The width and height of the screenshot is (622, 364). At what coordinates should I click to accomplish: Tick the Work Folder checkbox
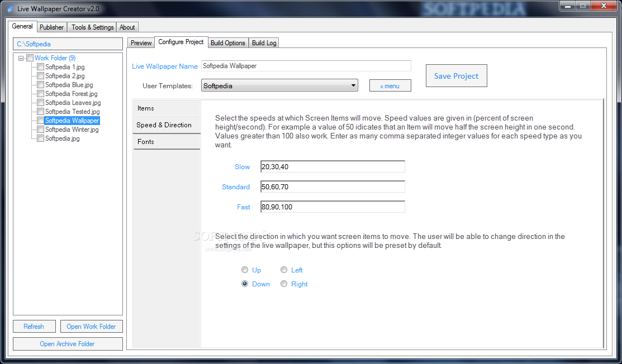pos(30,58)
